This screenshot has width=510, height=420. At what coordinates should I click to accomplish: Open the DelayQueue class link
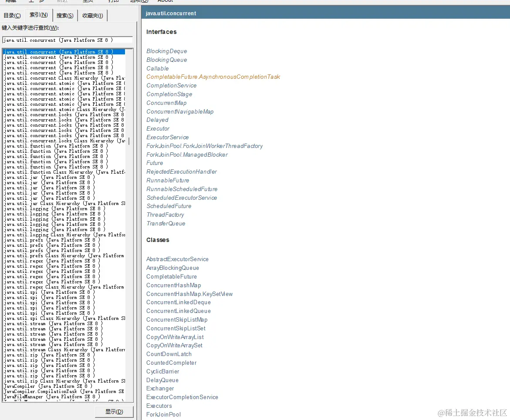(162, 380)
